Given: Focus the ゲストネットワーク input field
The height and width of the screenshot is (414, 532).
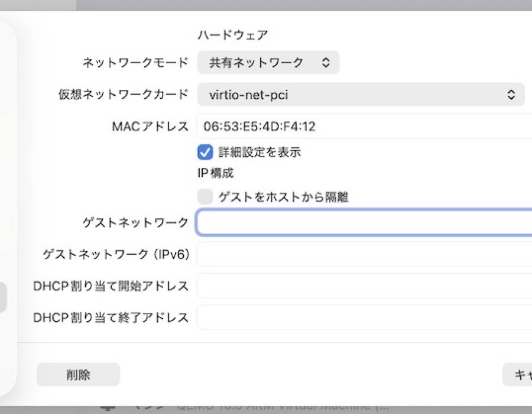Looking at the screenshot, I should pos(364,222).
